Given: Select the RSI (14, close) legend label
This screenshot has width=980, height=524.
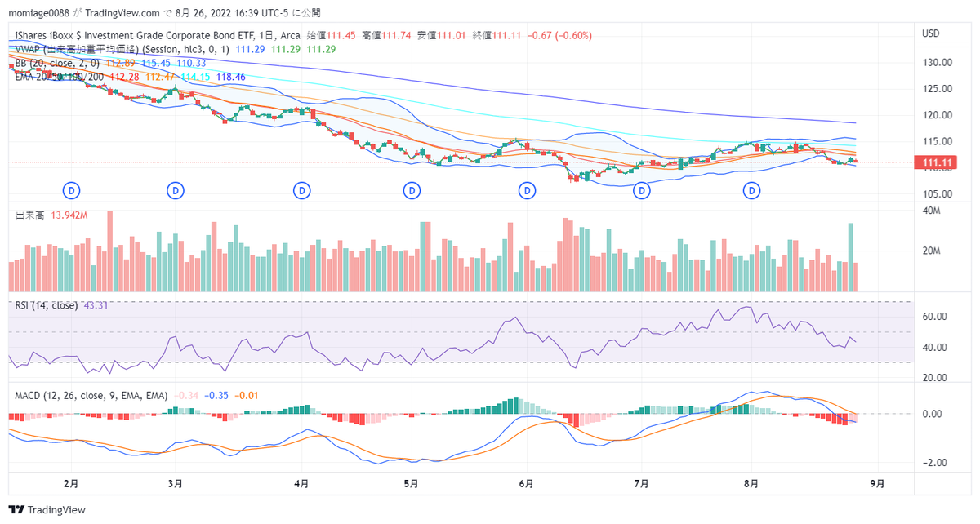Looking at the screenshot, I should [47, 305].
